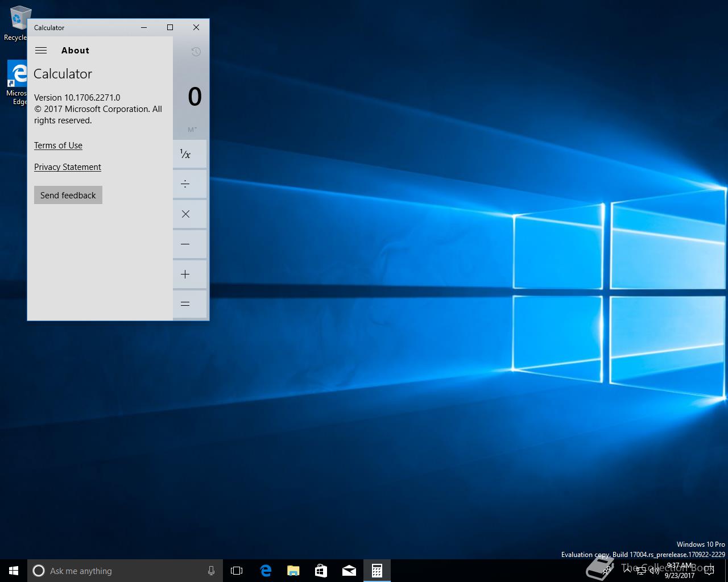Open the clock showing 9:37 AM
This screenshot has height=582, width=728.
coord(680,571)
